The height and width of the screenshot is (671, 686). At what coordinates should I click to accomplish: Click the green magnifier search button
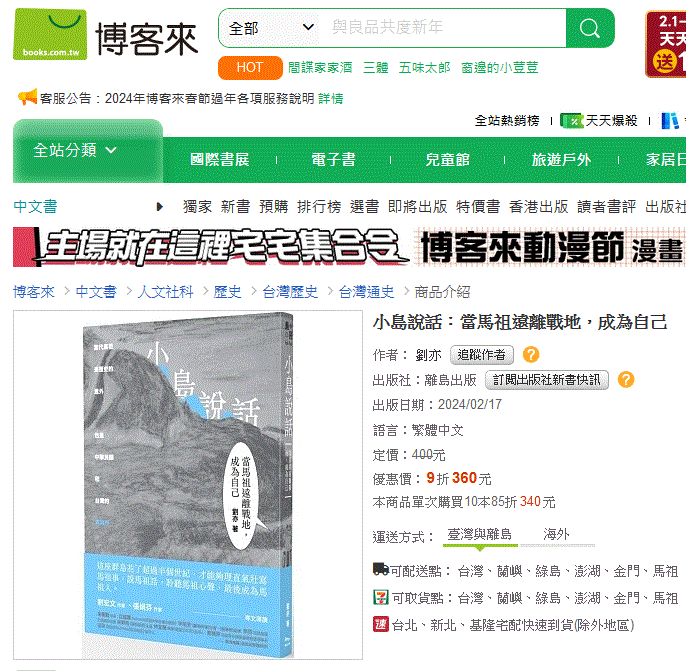click(x=590, y=28)
